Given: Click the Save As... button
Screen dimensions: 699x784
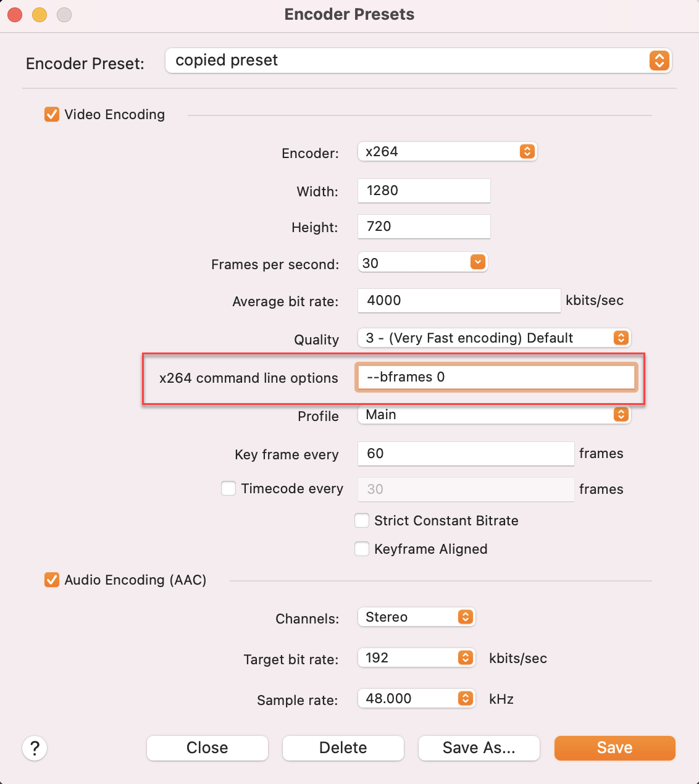Looking at the screenshot, I should point(479,748).
